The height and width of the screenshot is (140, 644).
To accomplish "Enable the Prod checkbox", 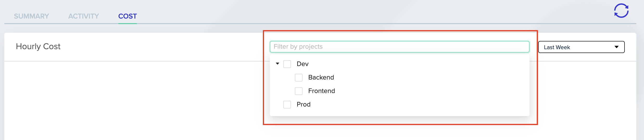I will (287, 104).
